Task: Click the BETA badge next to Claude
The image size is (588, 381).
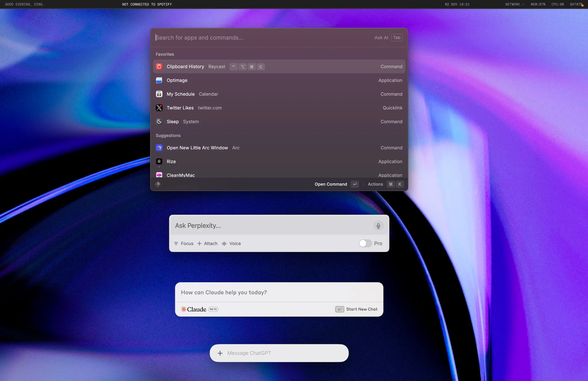Action: 213,309
